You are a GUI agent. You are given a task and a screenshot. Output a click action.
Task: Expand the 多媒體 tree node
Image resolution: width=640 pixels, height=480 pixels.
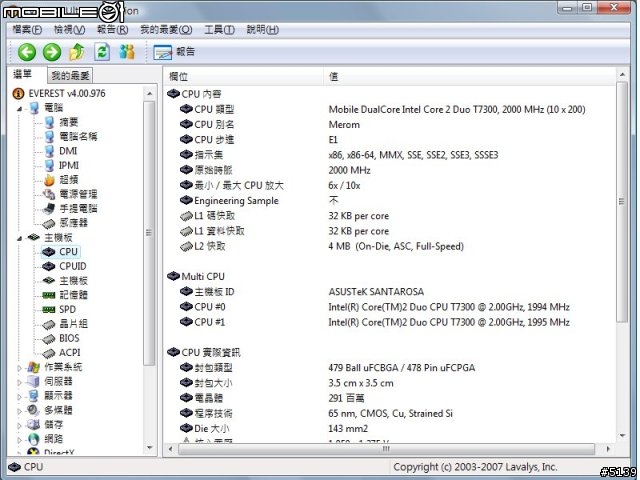pyautogui.click(x=20, y=411)
